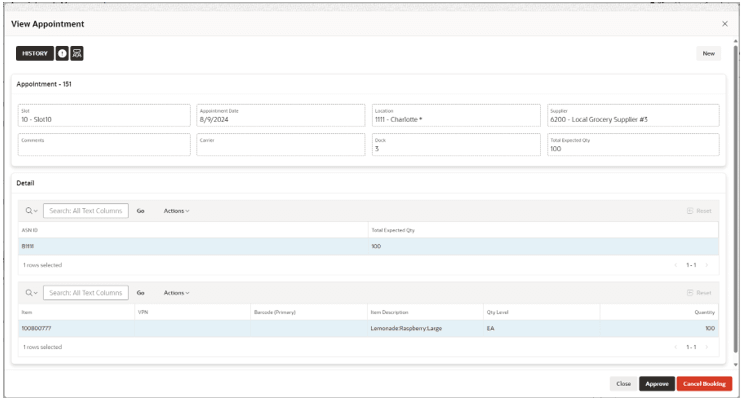The height and width of the screenshot is (402, 744).
Task: Reset the ASN ID table report
Action: [699, 211]
